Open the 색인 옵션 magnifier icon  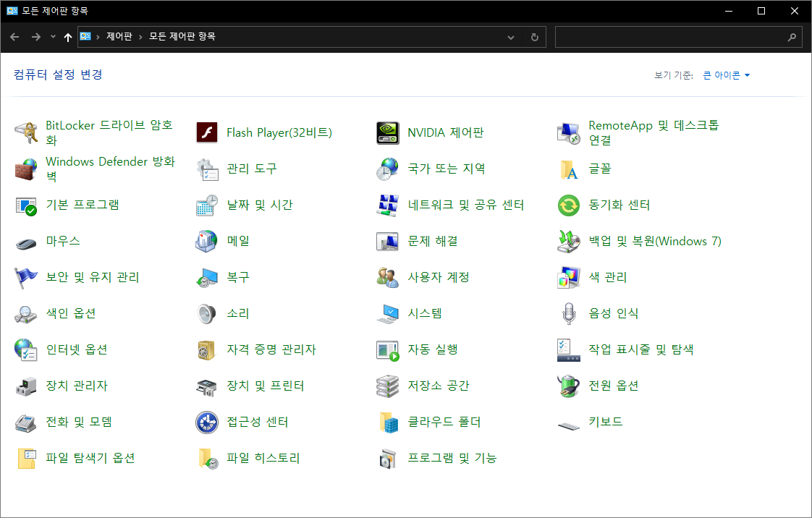coord(25,313)
